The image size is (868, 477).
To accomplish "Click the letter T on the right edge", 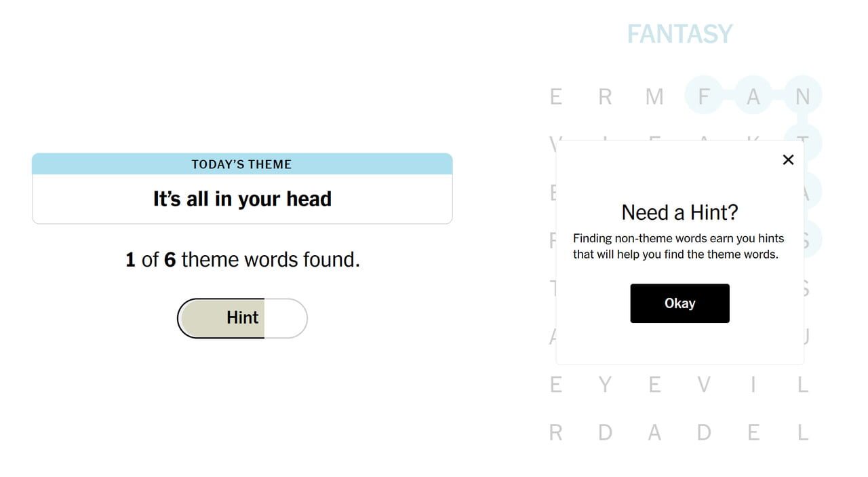I will [803, 143].
